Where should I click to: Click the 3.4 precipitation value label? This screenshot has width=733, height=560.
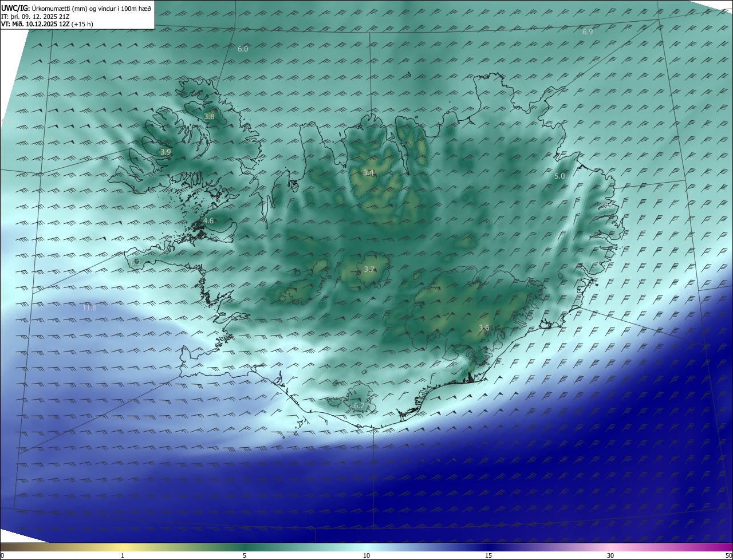(368, 173)
